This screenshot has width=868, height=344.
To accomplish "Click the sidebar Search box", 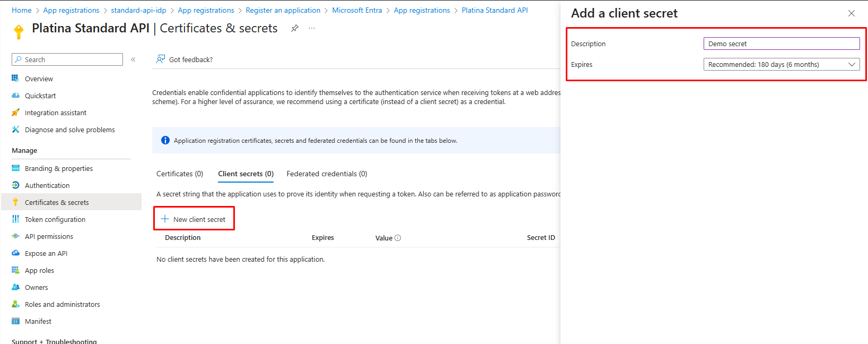I will (x=67, y=59).
